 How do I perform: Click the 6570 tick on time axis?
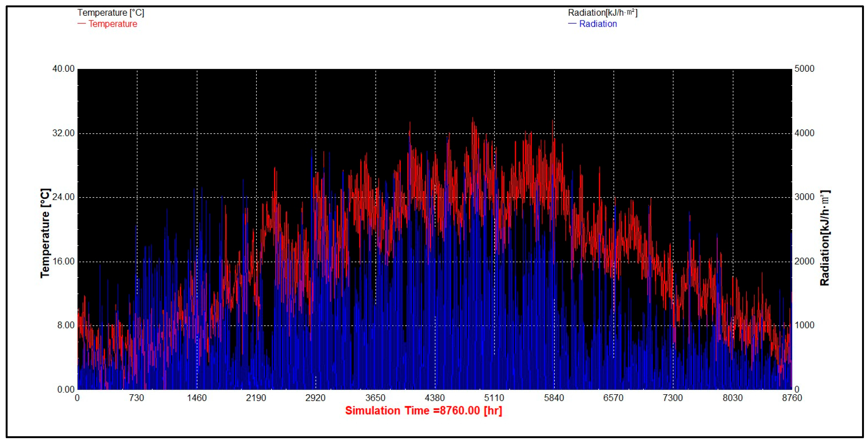tap(613, 398)
